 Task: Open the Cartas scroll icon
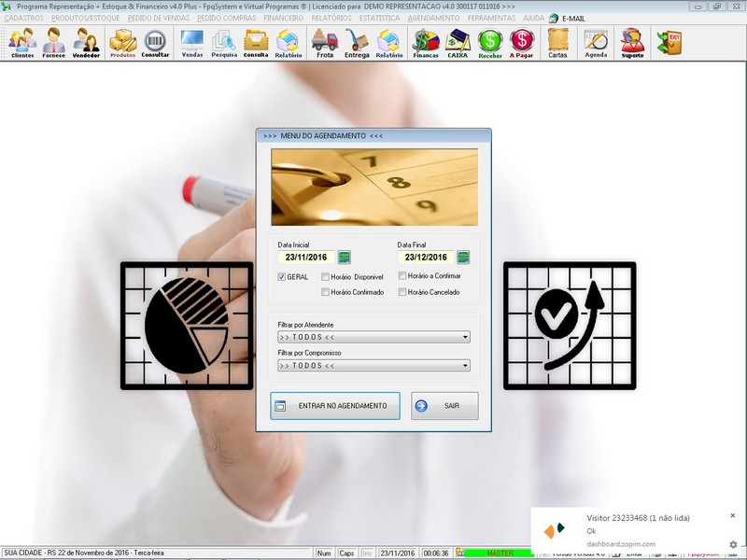pyautogui.click(x=557, y=43)
